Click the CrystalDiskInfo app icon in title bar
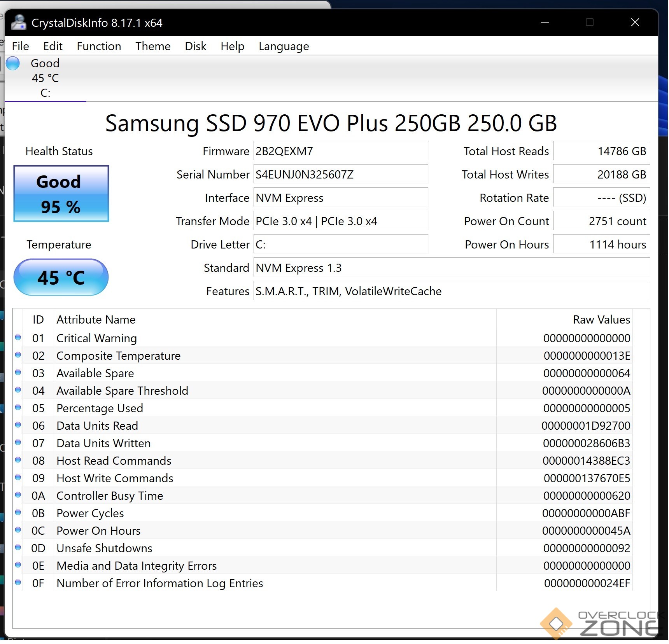The height and width of the screenshot is (644, 669). [18, 23]
